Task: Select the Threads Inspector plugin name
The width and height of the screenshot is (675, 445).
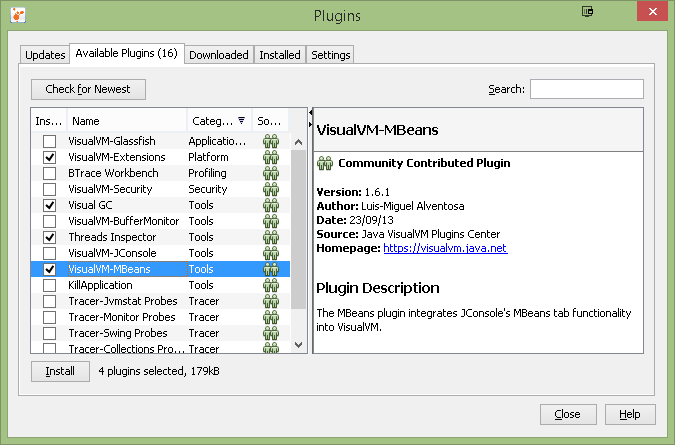Action: [112, 237]
